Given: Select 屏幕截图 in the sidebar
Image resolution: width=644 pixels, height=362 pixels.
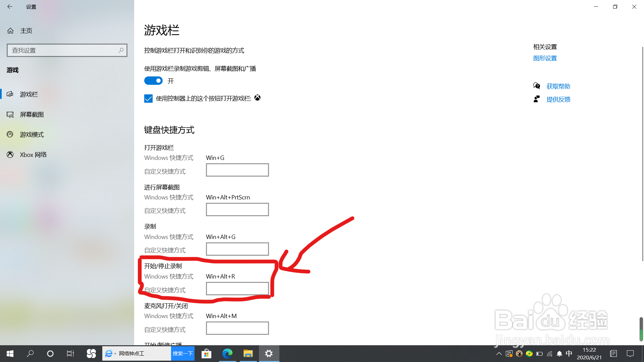Looking at the screenshot, I should 32,114.
